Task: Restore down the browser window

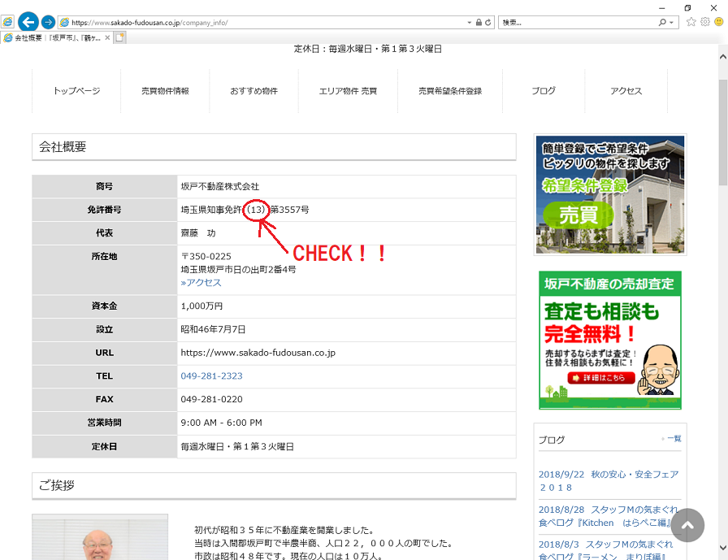Action: [x=687, y=7]
